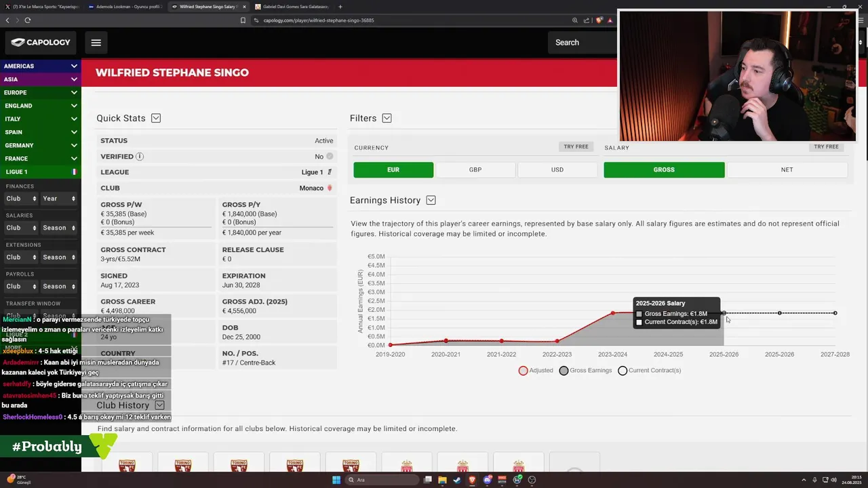Toggle Adjusted series in chart legend
The image size is (868, 488).
(x=536, y=371)
